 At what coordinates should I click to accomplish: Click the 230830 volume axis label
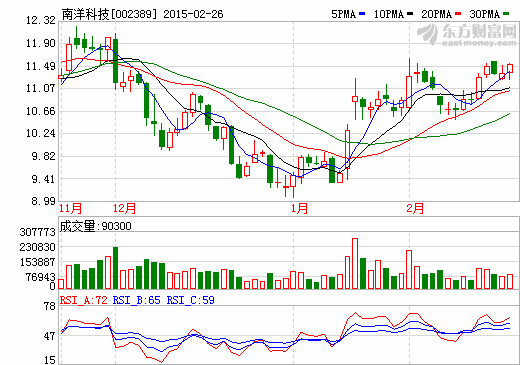37,247
